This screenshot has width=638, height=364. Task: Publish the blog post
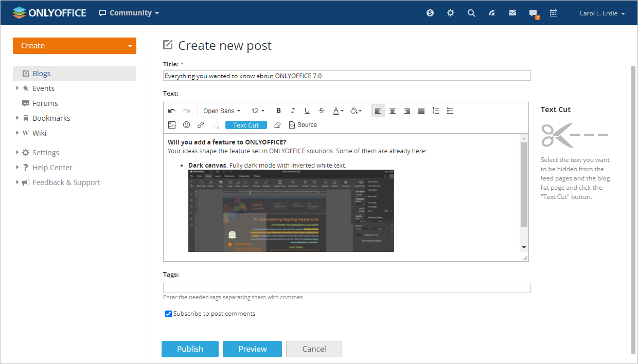click(190, 349)
